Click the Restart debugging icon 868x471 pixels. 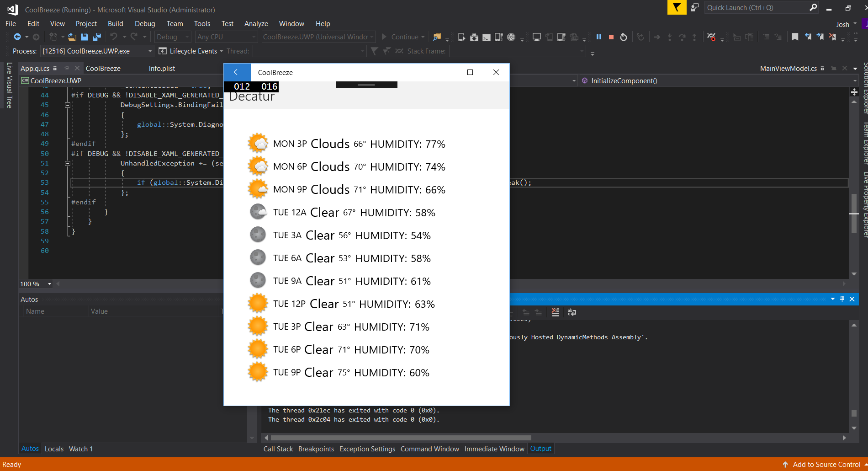[x=624, y=37]
